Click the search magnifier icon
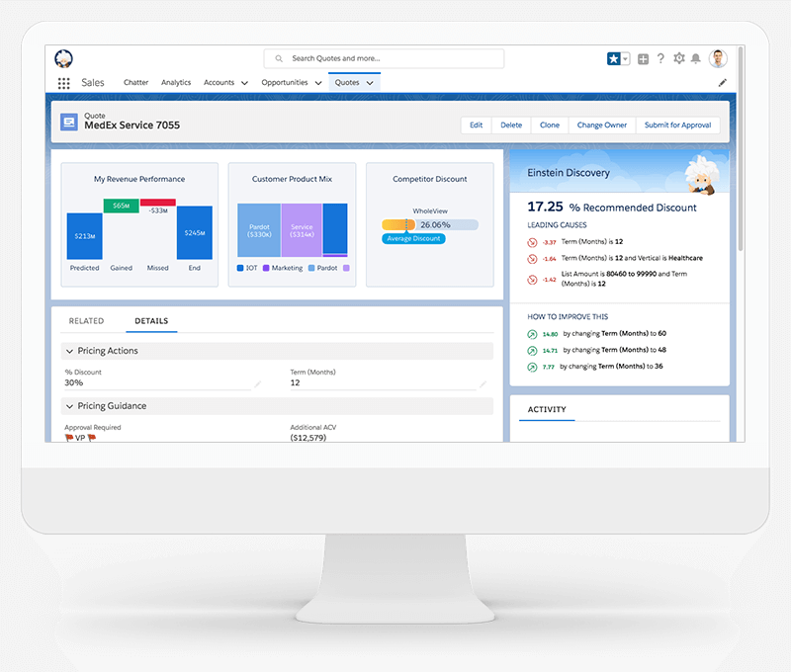 coord(279,59)
